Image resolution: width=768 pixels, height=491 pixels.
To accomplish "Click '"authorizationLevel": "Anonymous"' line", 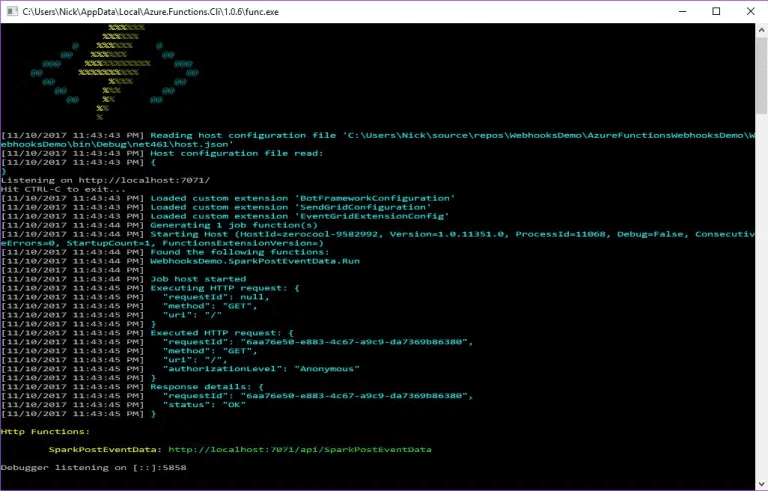I will (x=261, y=368).
